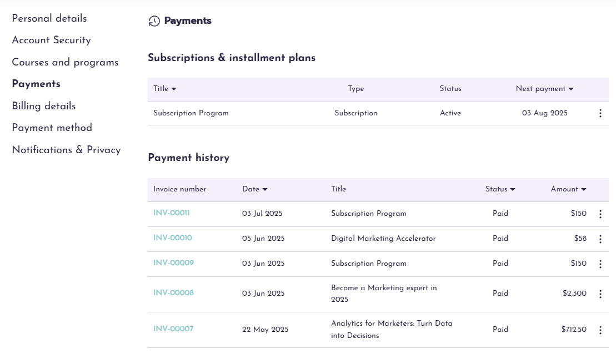This screenshot has height=364, width=616.
Task: Open three-dot menu for invoice INV-00007
Action: click(600, 330)
